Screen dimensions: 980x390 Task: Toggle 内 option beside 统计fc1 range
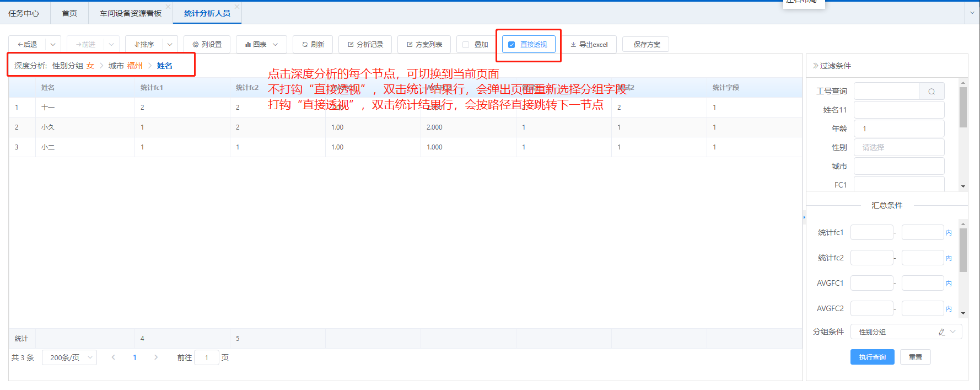coord(949,233)
